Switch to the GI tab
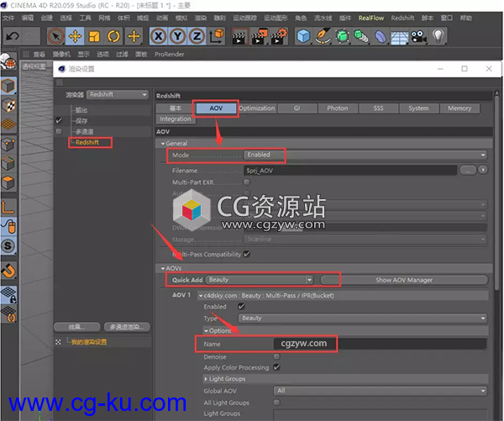Image resolution: width=504 pixels, height=421 pixels. (x=297, y=108)
